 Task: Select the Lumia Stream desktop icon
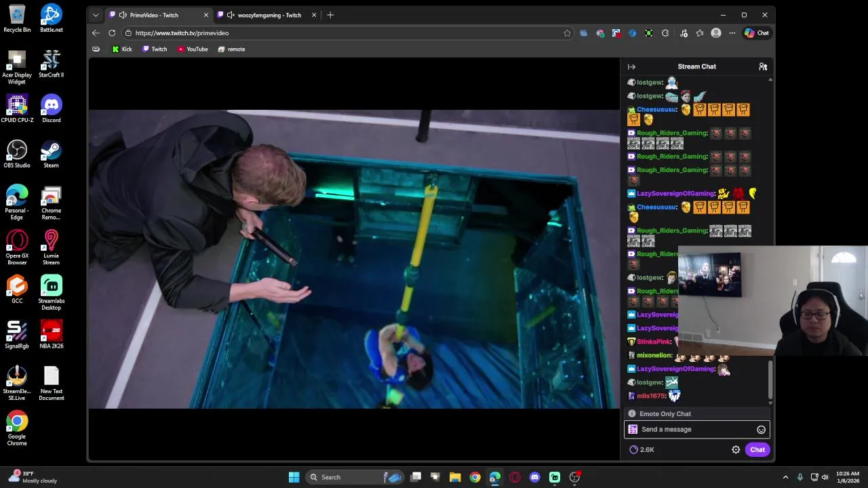[x=51, y=248]
